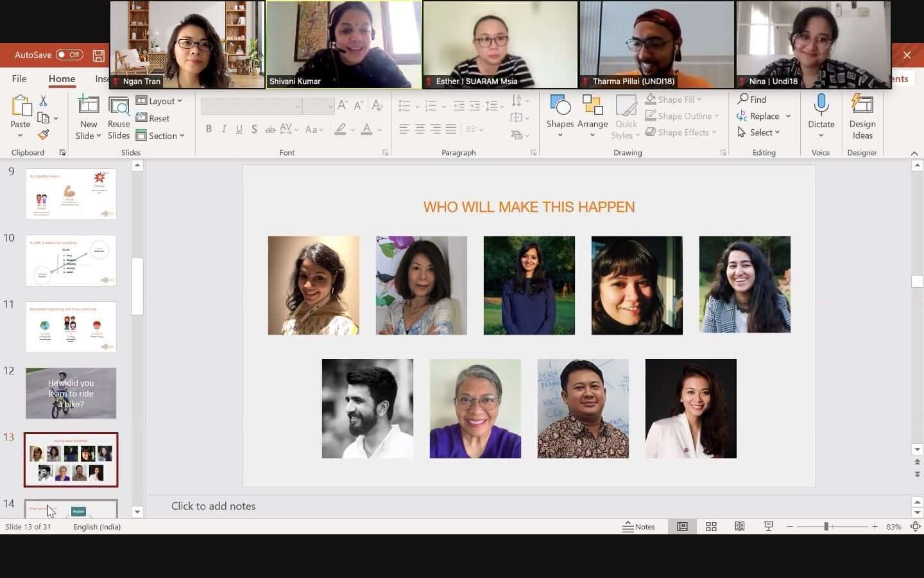
Task: Toggle the AutoSave switch
Action: [x=69, y=55]
